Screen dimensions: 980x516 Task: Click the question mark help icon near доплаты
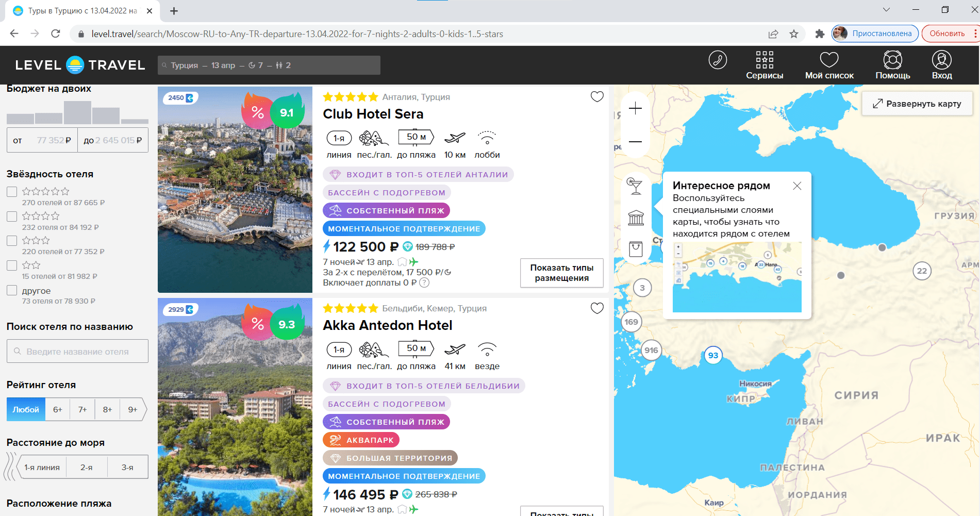pos(424,282)
